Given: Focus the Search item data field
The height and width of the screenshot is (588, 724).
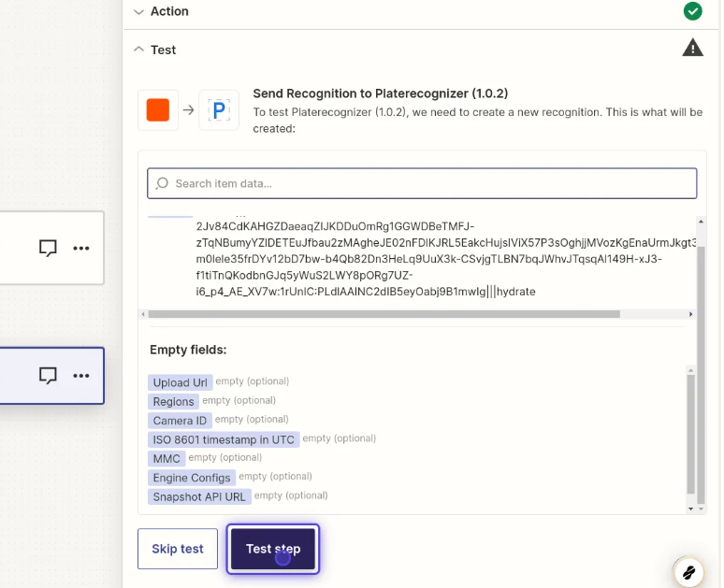Looking at the screenshot, I should [422, 183].
